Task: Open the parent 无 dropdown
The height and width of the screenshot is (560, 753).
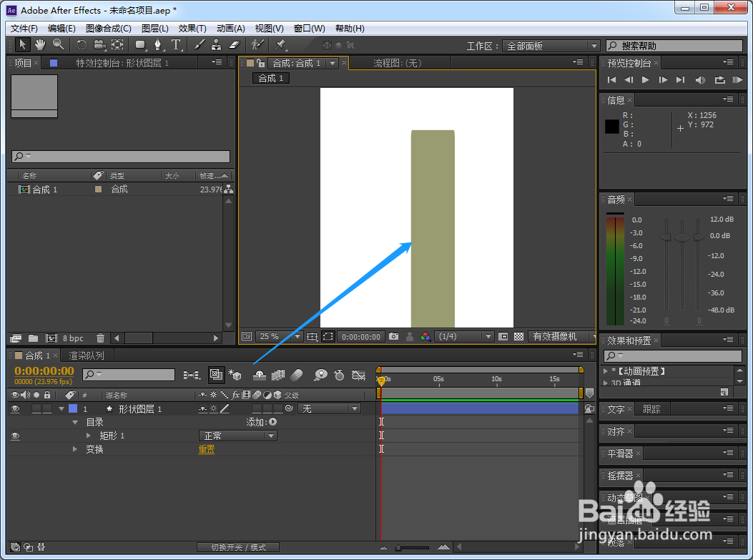Action: 329,408
